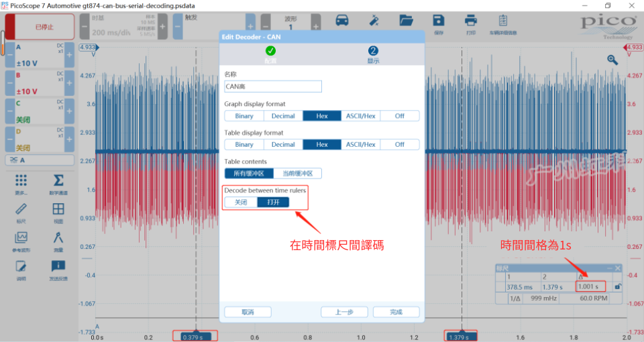Image resolution: width=644 pixels, height=342 pixels.
Task: Open the serial decoder A button
Action: (x=40, y=160)
